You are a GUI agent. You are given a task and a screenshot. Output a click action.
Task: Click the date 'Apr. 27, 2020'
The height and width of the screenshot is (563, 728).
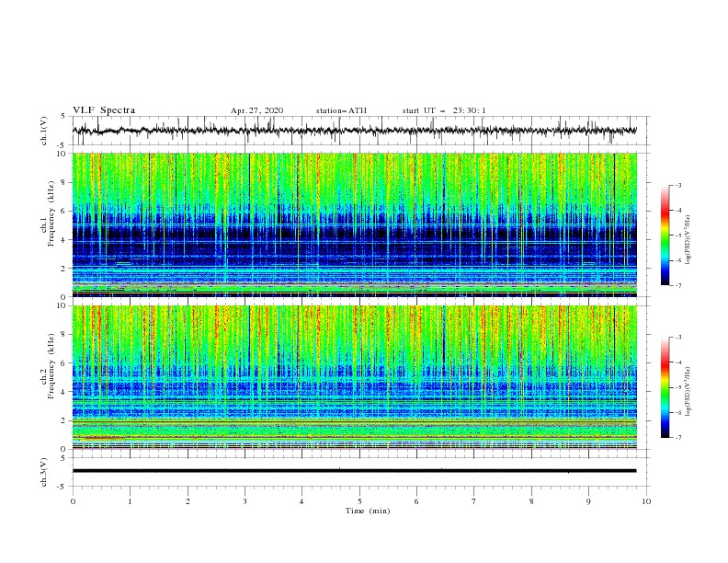coord(257,110)
